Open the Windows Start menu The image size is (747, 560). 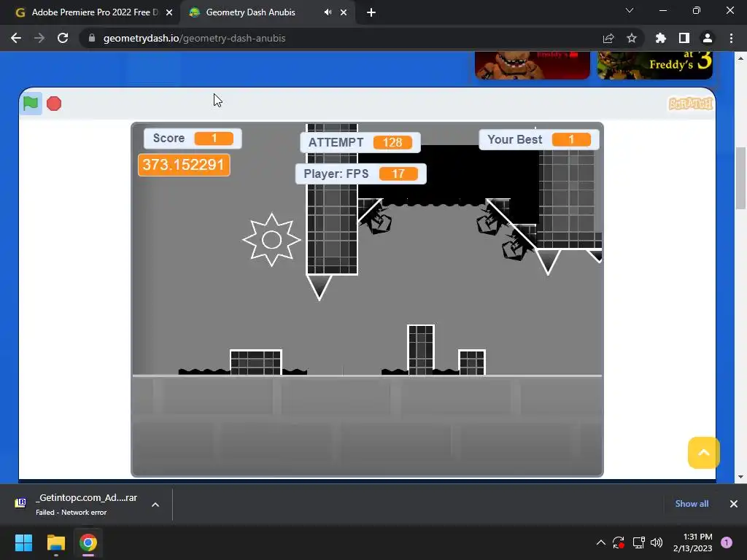click(x=23, y=542)
